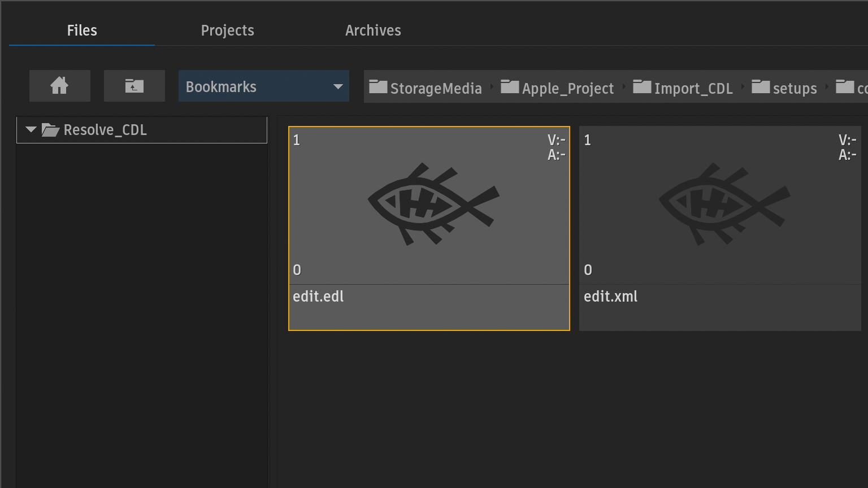This screenshot has width=868, height=488.
Task: Click path arrow after Import_CDL
Action: click(x=743, y=87)
